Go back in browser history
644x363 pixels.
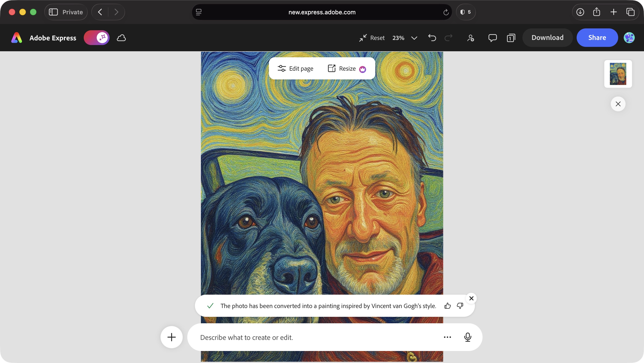(100, 12)
